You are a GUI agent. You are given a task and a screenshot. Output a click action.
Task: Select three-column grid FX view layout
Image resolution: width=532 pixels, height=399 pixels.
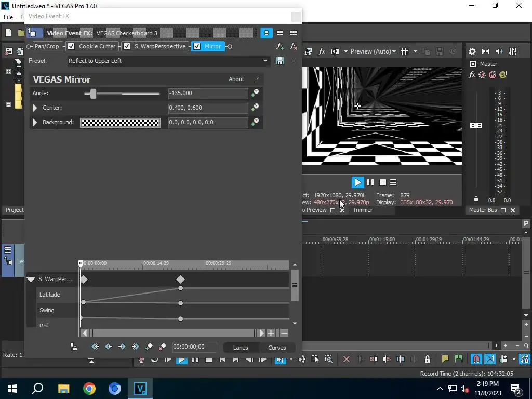[293, 33]
